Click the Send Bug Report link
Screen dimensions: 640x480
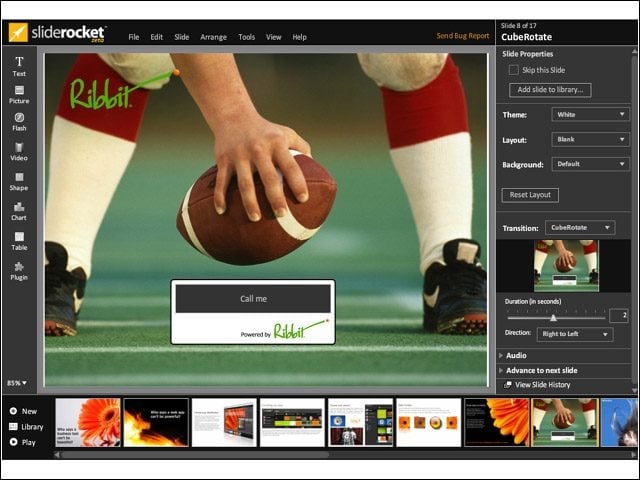pos(462,36)
